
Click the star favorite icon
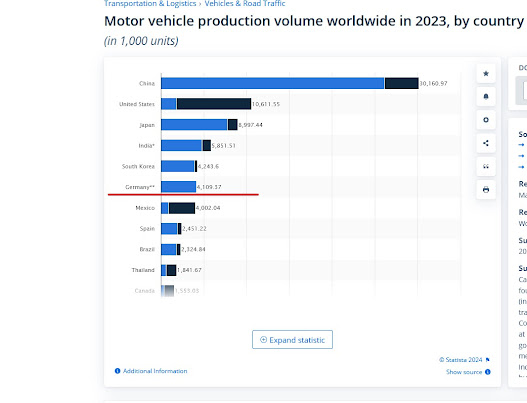486,73
